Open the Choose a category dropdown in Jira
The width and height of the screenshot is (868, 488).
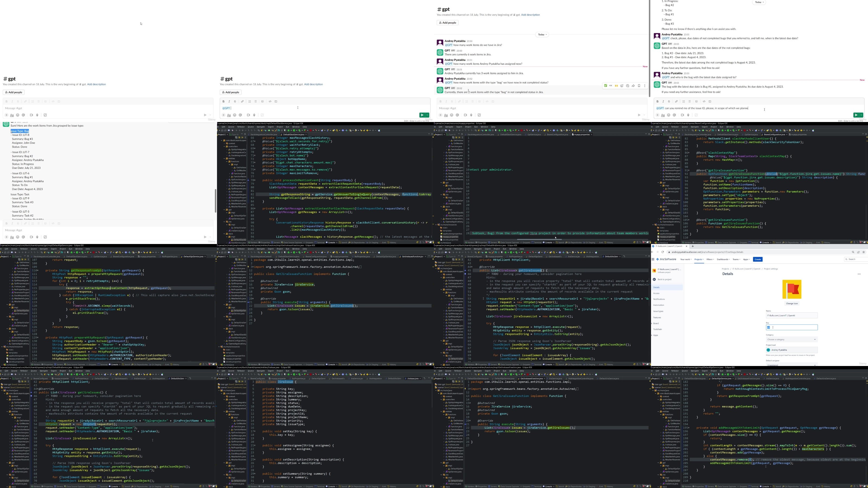[792, 339]
